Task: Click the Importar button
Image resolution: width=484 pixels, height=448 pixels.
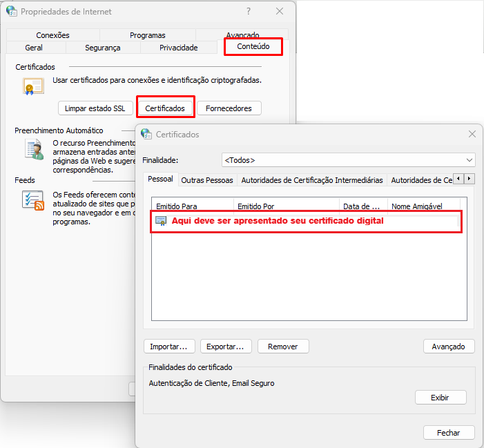Action: point(169,347)
